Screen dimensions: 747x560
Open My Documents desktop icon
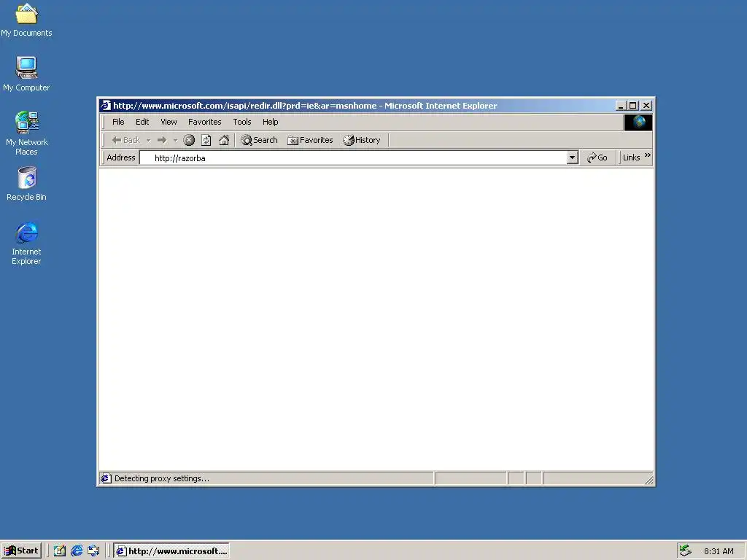(x=27, y=20)
